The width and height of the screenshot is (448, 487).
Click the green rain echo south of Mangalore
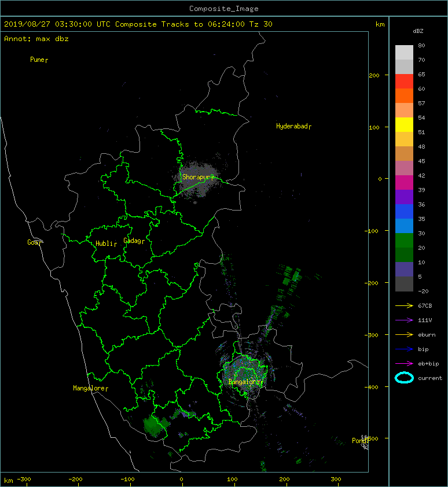[x=154, y=426]
